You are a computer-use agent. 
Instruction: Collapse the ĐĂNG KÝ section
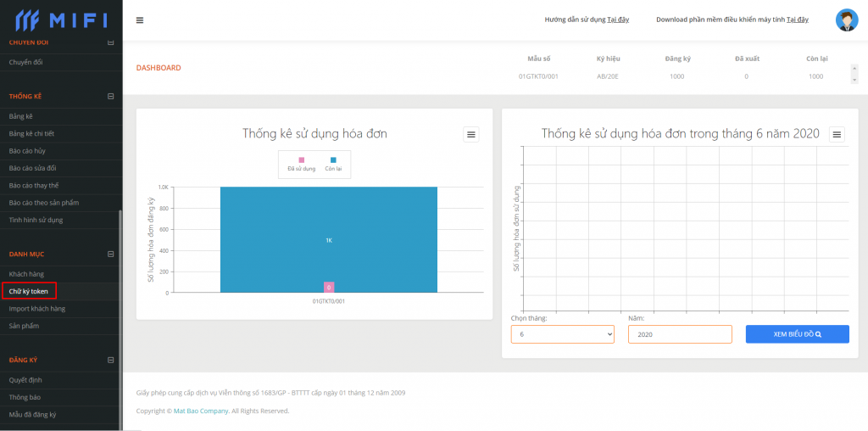pos(110,360)
